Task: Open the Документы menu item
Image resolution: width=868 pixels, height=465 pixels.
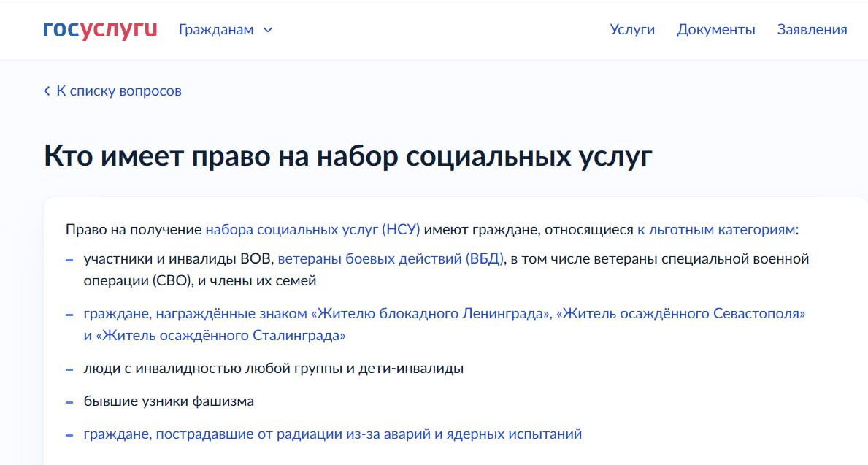Action: tap(715, 29)
